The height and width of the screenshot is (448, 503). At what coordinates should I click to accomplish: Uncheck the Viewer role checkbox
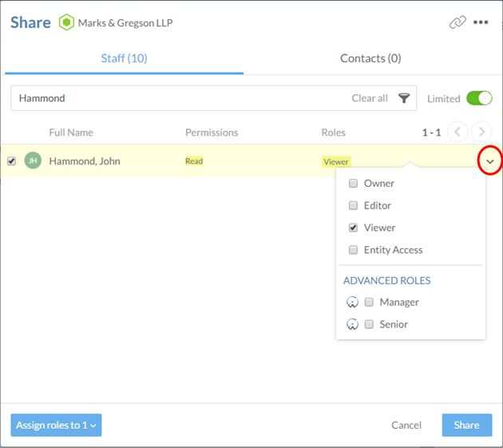tap(353, 228)
